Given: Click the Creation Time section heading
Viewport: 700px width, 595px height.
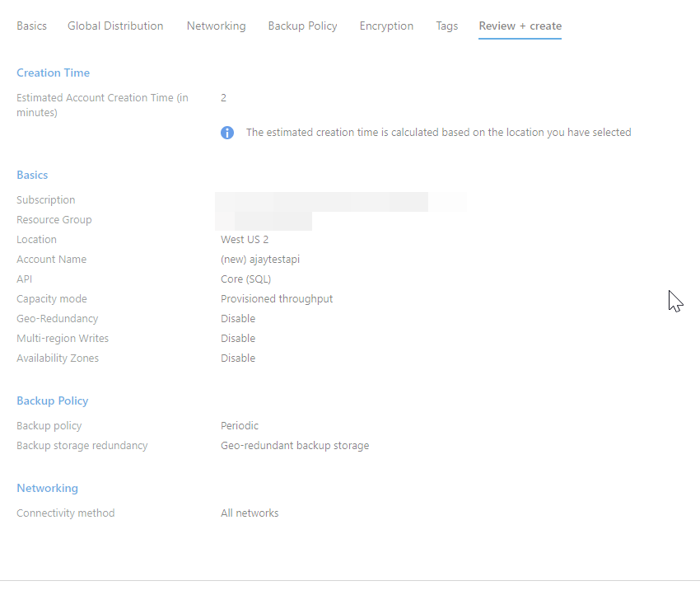Looking at the screenshot, I should (54, 73).
